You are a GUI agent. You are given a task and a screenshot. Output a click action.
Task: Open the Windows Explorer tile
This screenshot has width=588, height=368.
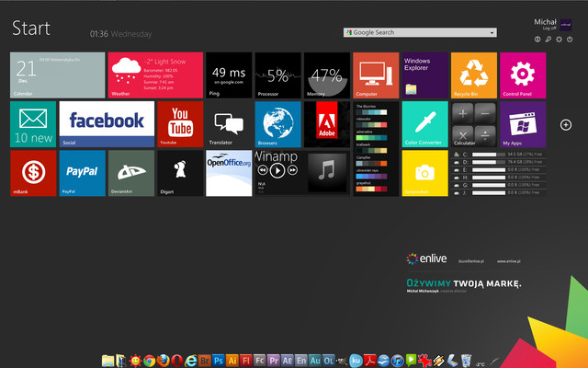[424, 75]
